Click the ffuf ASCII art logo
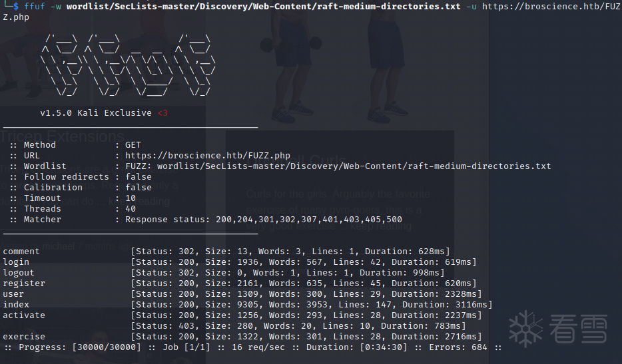This screenshot has width=622, height=364. point(128,65)
